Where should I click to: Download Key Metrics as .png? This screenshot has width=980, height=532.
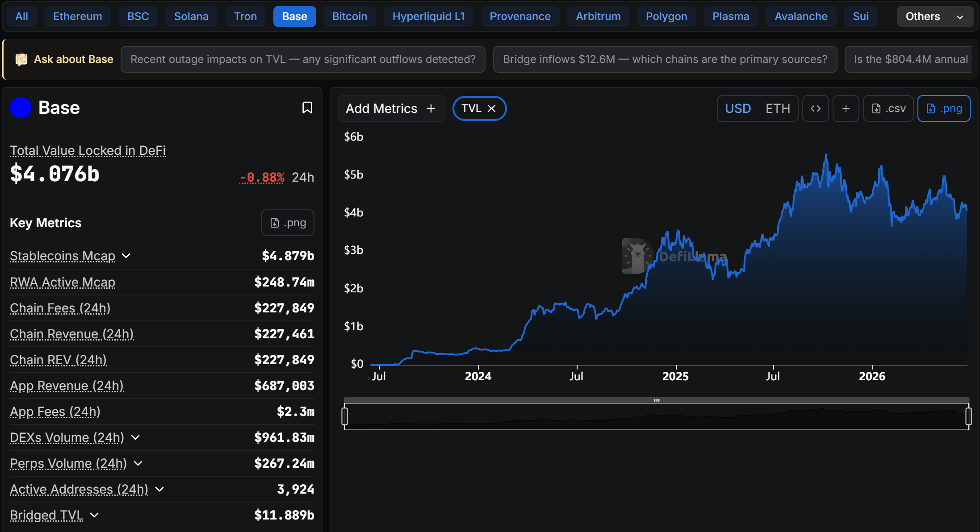288,223
